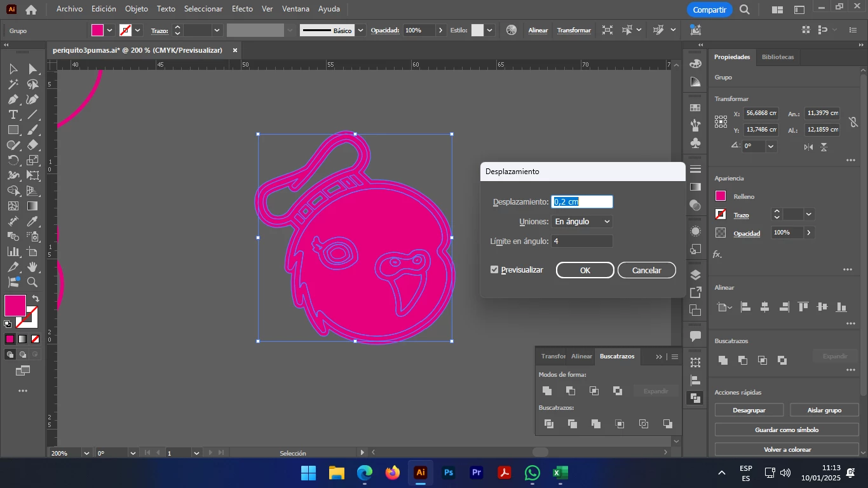The image size is (868, 488).
Task: Switch to the Alinear tab in floating panel
Action: (581, 356)
